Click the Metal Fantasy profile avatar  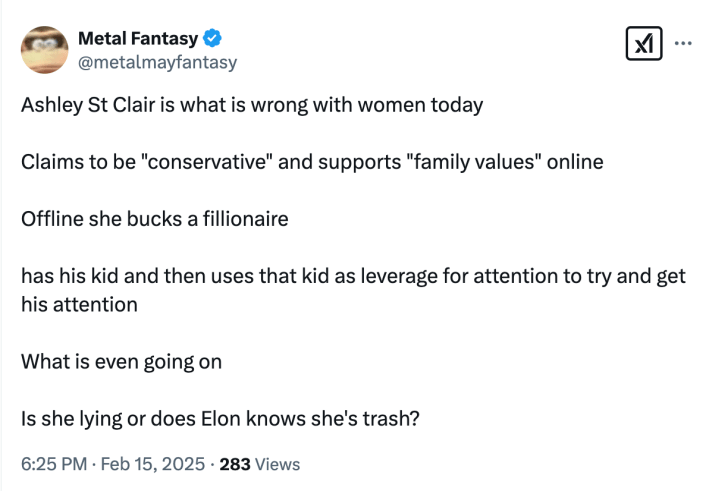(45, 50)
